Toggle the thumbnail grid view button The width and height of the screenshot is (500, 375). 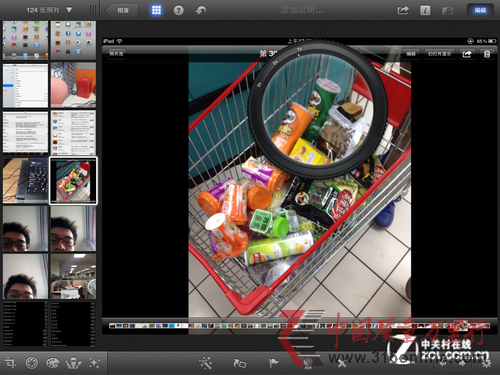pos(156,10)
